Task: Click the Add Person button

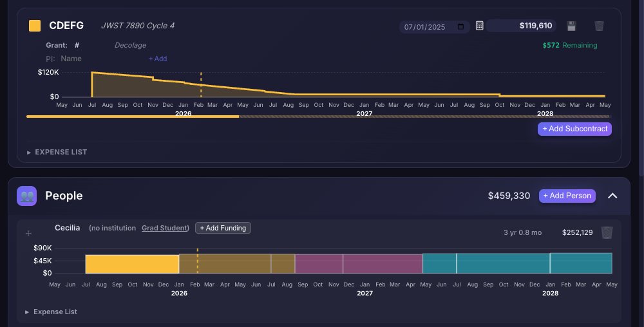Action: click(567, 196)
